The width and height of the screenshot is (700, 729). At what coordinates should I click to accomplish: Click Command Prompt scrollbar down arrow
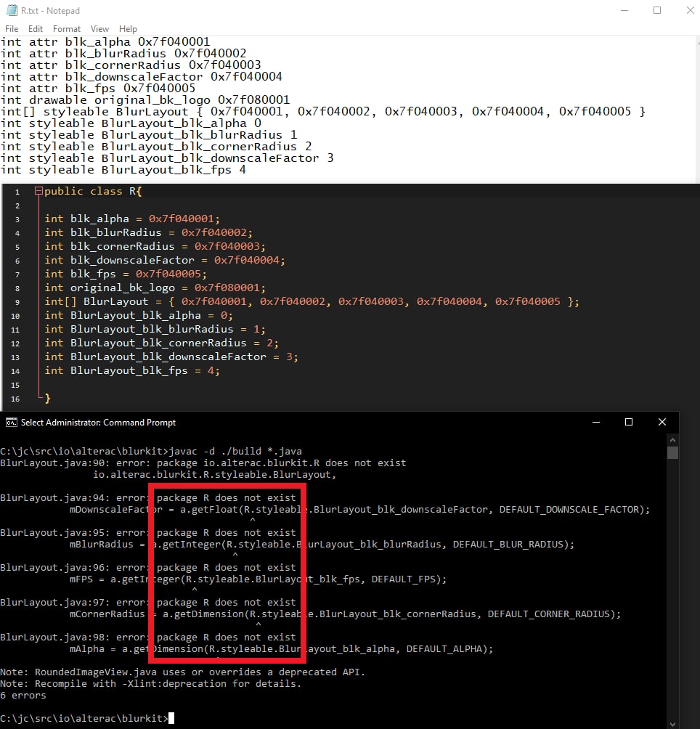click(672, 723)
